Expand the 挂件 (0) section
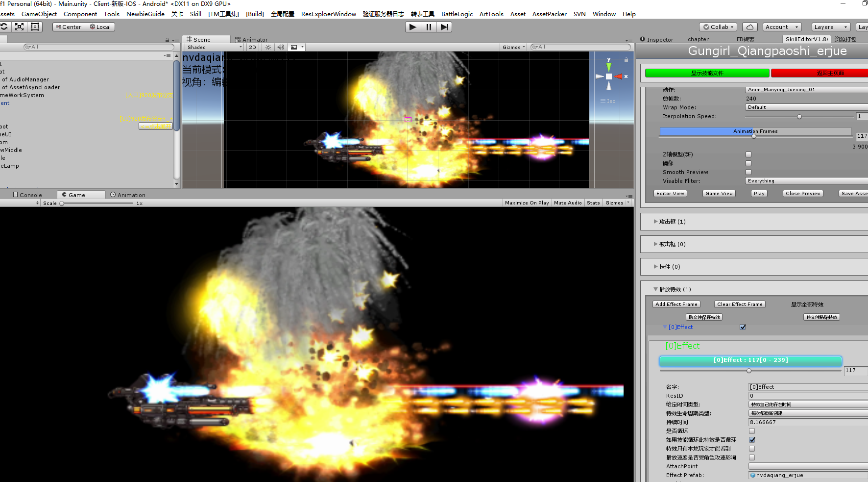The width and height of the screenshot is (868, 482). (655, 267)
